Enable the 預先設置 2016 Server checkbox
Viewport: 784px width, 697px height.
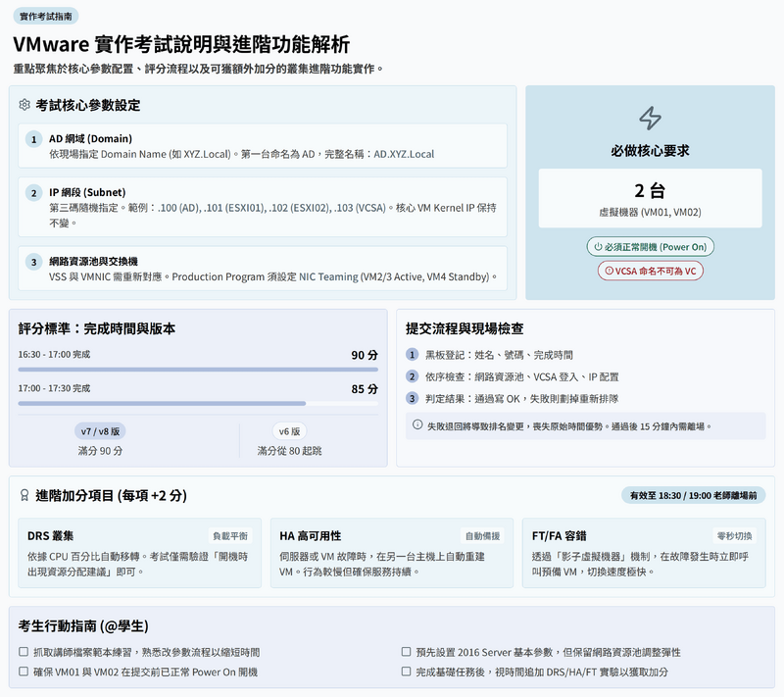[x=407, y=652]
